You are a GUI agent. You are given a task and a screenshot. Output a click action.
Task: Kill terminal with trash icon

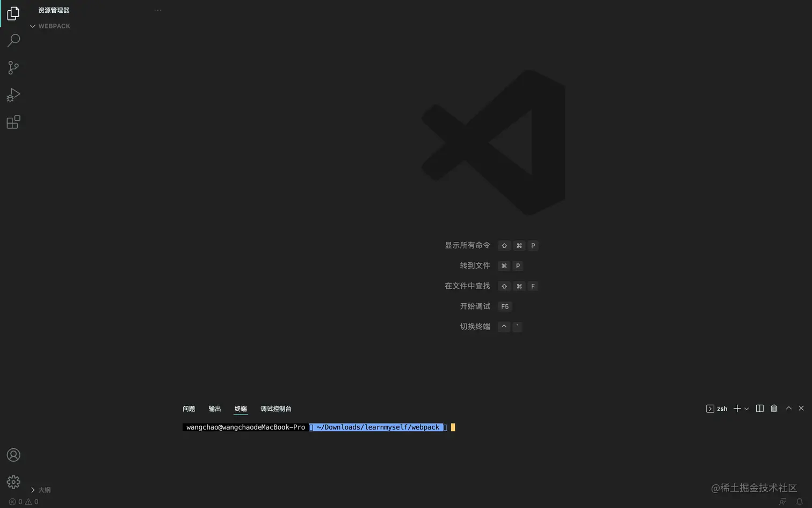pos(774,409)
